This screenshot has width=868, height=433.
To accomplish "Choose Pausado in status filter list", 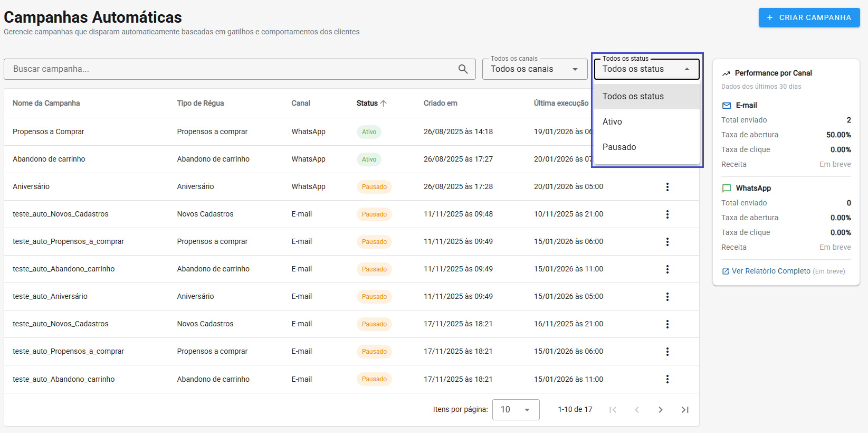I will click(619, 147).
